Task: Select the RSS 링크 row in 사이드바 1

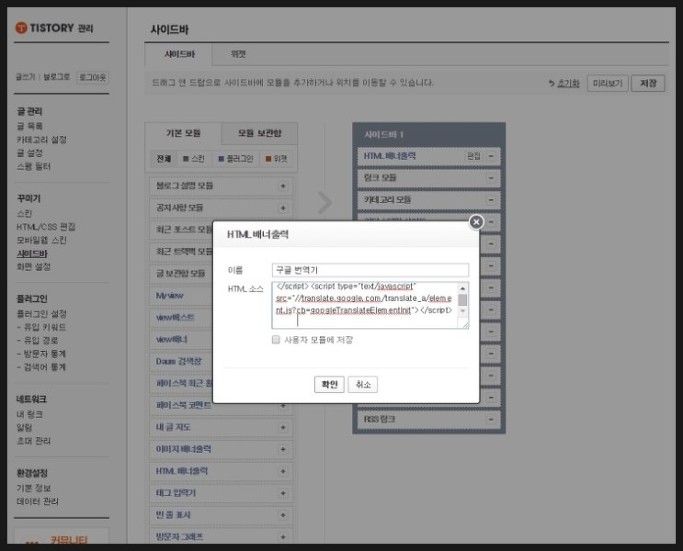Action: [429, 419]
